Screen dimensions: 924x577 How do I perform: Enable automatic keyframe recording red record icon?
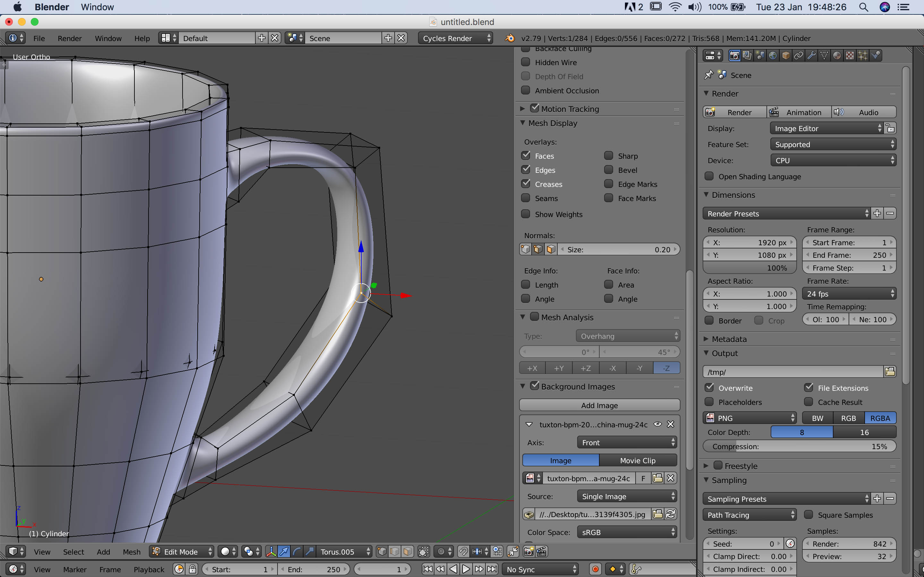pos(596,569)
